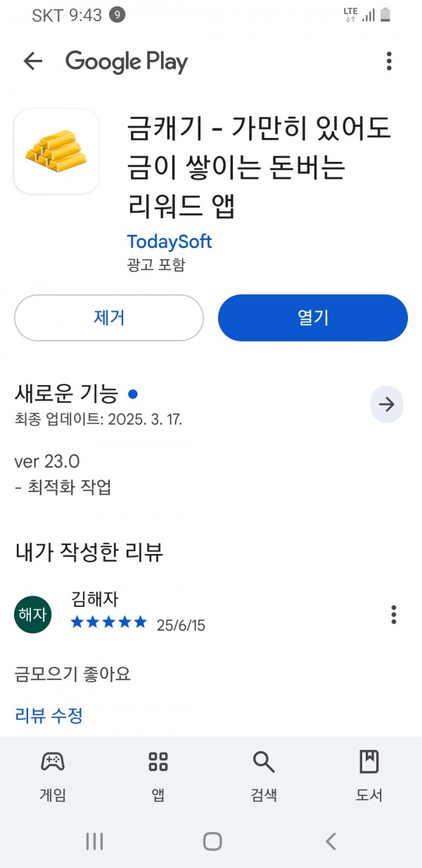Tap the gold bars app icon

point(56,151)
